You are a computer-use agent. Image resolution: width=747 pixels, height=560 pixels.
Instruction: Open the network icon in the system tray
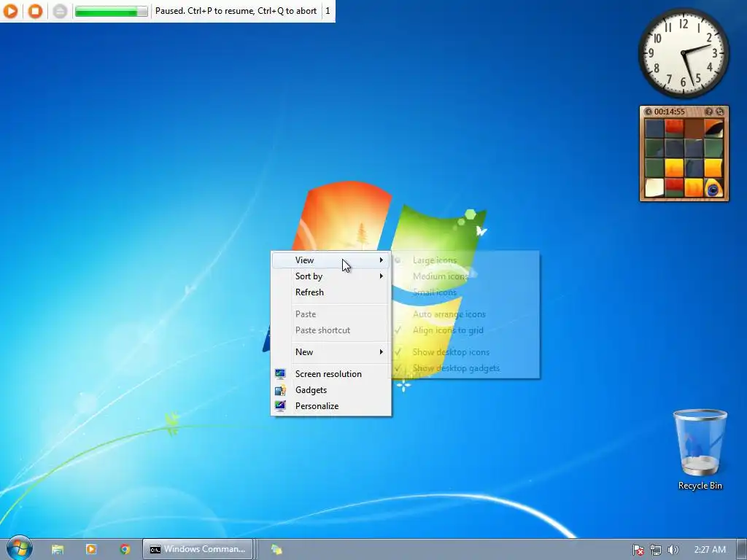656,550
